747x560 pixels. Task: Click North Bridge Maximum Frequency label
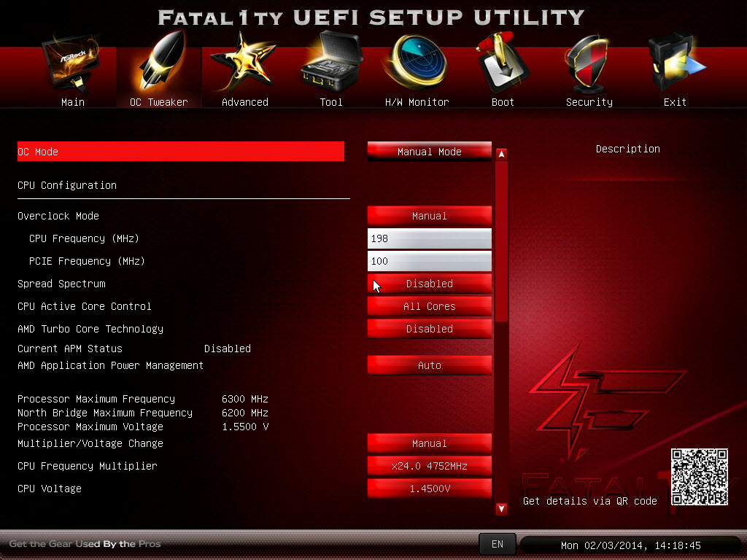tap(105, 413)
